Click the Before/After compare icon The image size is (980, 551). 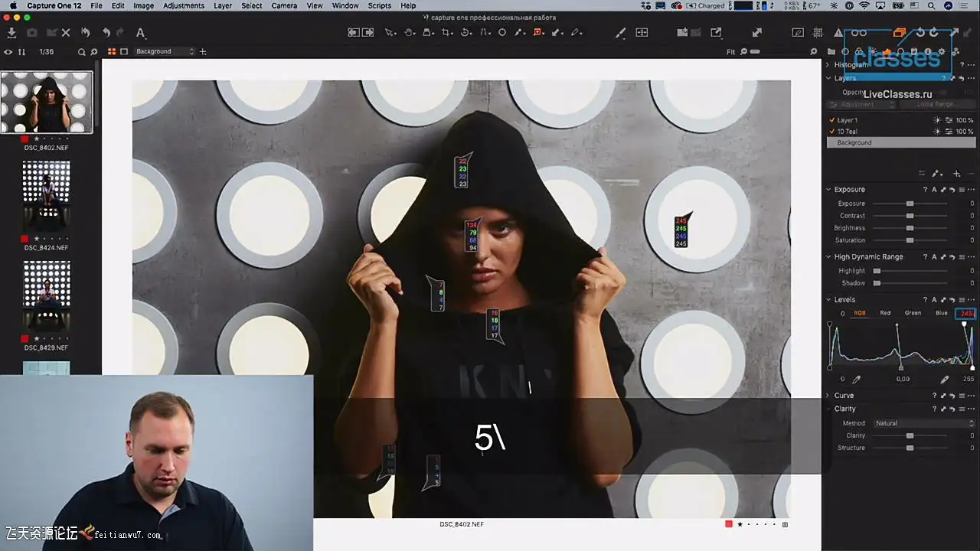coord(642,33)
